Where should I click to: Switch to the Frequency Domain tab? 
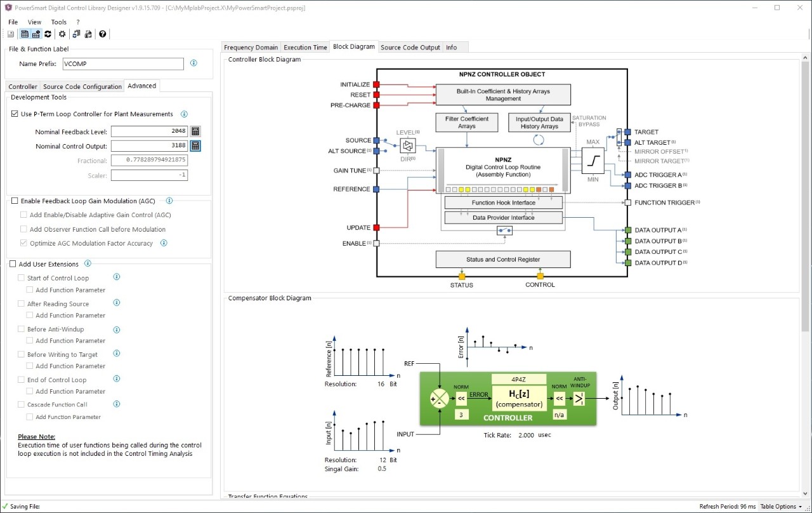251,47
